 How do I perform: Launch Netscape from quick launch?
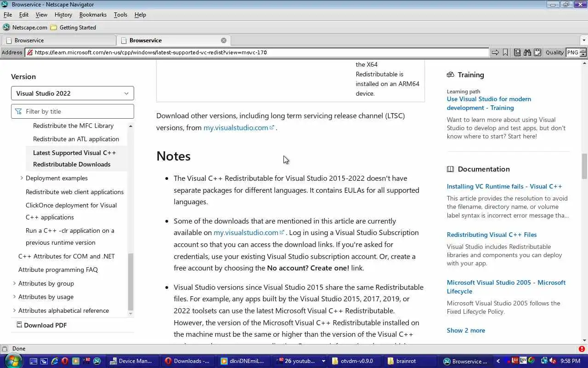[x=97, y=361]
